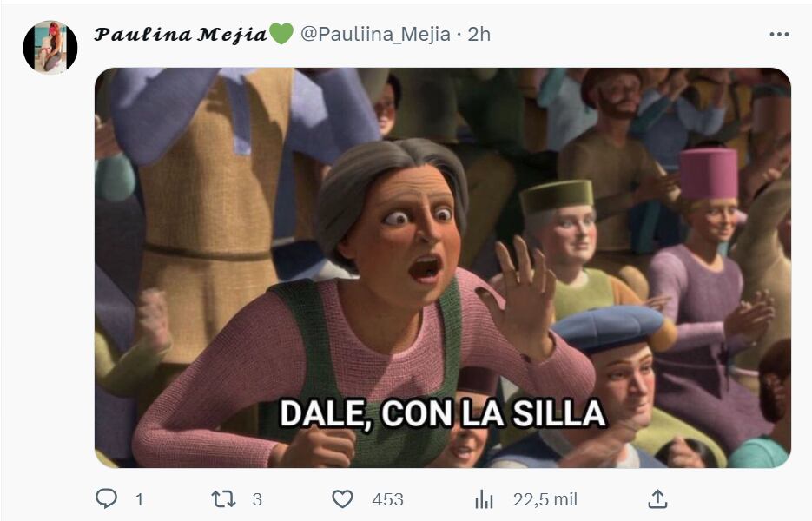This screenshot has height=521, width=812.
Task: Open Paulina Mejia's profile avatar
Action: tap(50, 47)
